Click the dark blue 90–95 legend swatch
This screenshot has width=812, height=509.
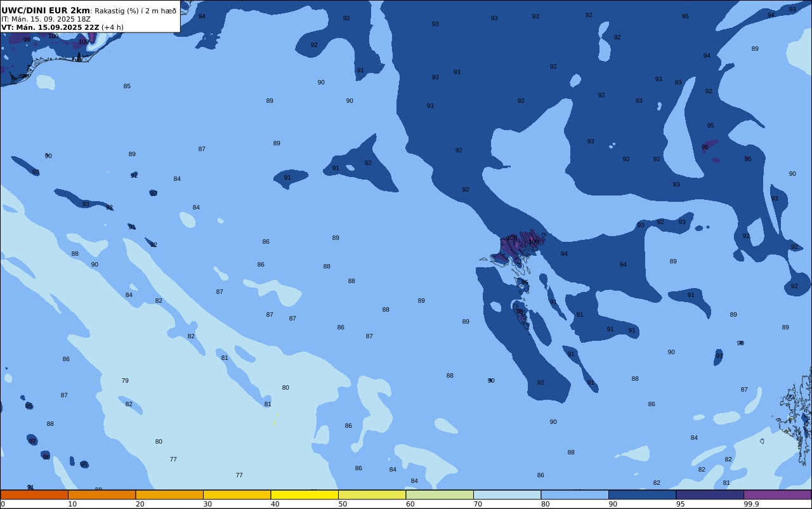pos(642,494)
